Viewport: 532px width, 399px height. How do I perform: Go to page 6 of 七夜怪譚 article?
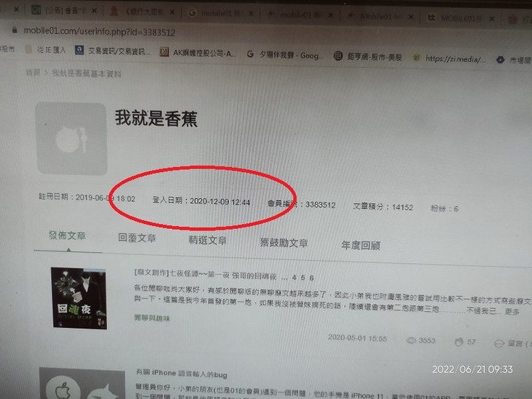pyautogui.click(x=312, y=278)
